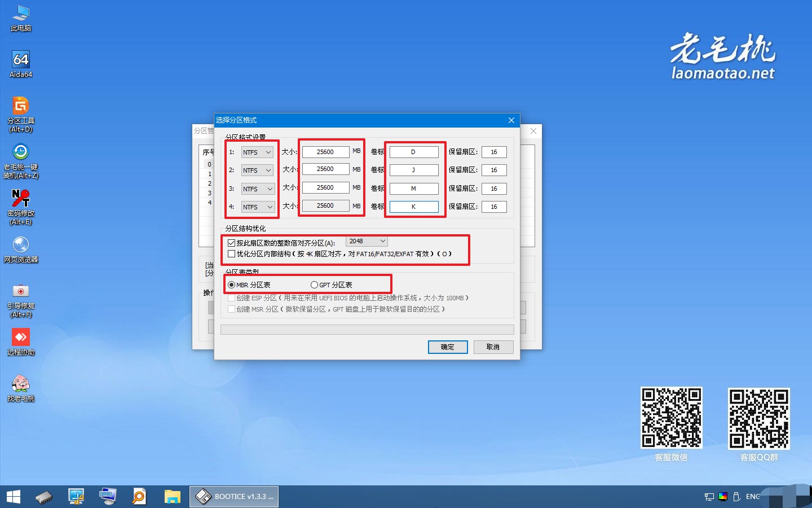Click the 客服微信 QR code
This screenshot has height=508, width=812.
(x=672, y=418)
